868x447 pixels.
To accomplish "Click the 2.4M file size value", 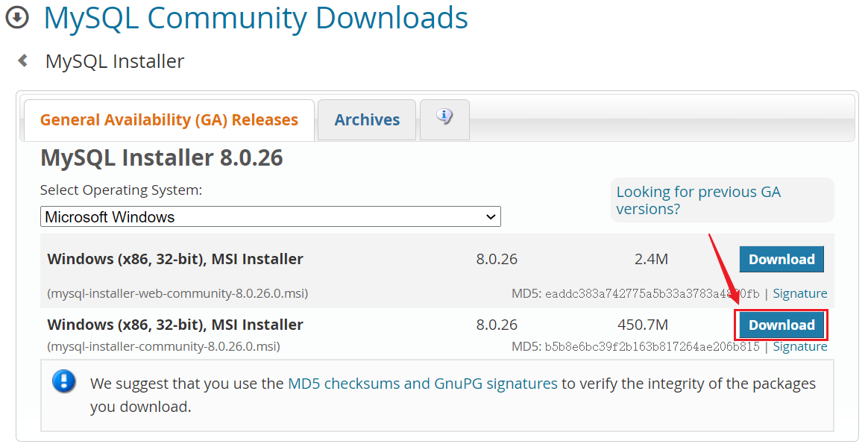I will (x=651, y=259).
